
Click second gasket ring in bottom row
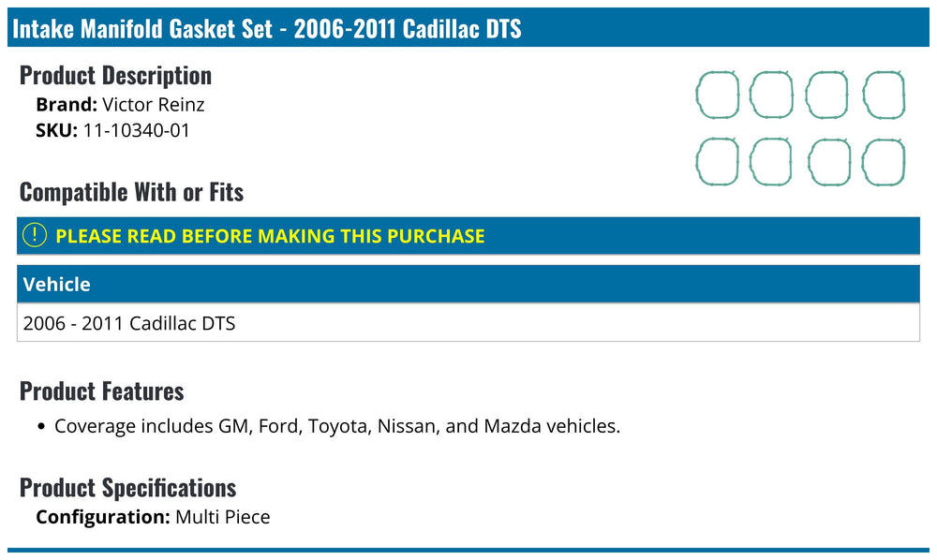point(771,162)
